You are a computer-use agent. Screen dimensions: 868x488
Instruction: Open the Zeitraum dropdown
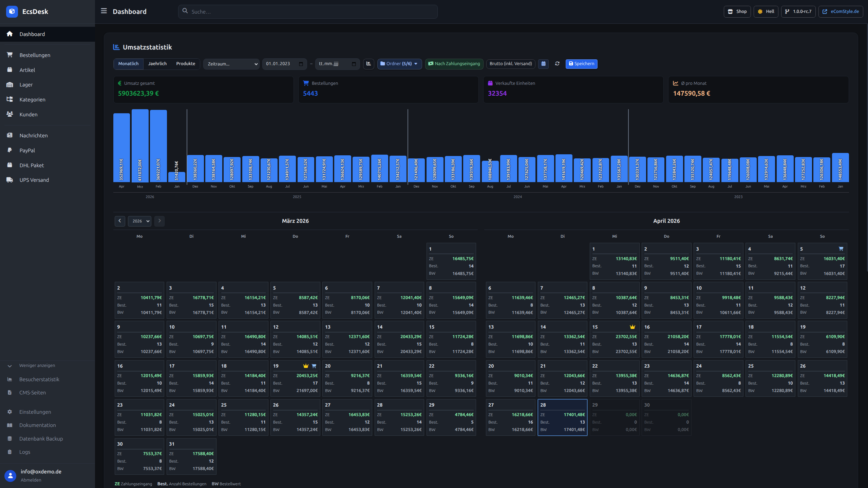pos(231,64)
